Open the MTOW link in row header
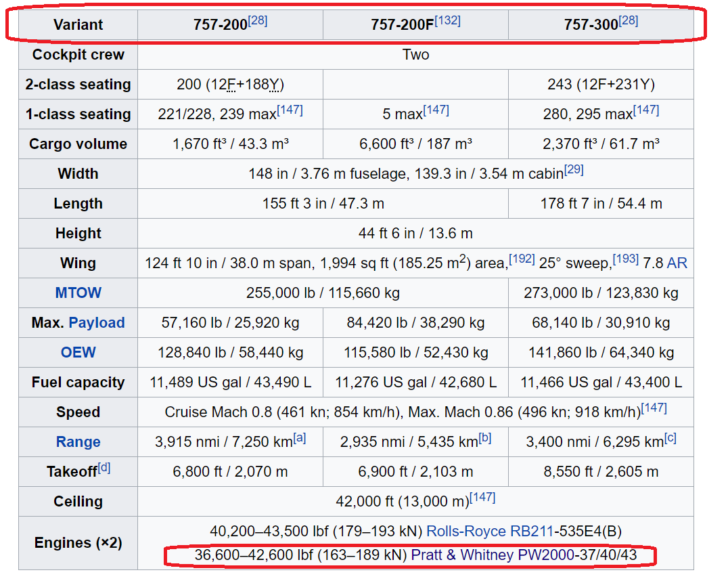 pyautogui.click(x=78, y=293)
